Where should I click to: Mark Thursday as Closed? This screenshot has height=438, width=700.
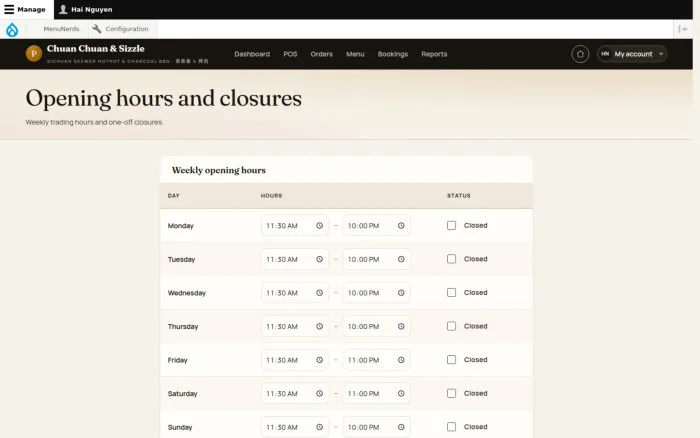(452, 326)
